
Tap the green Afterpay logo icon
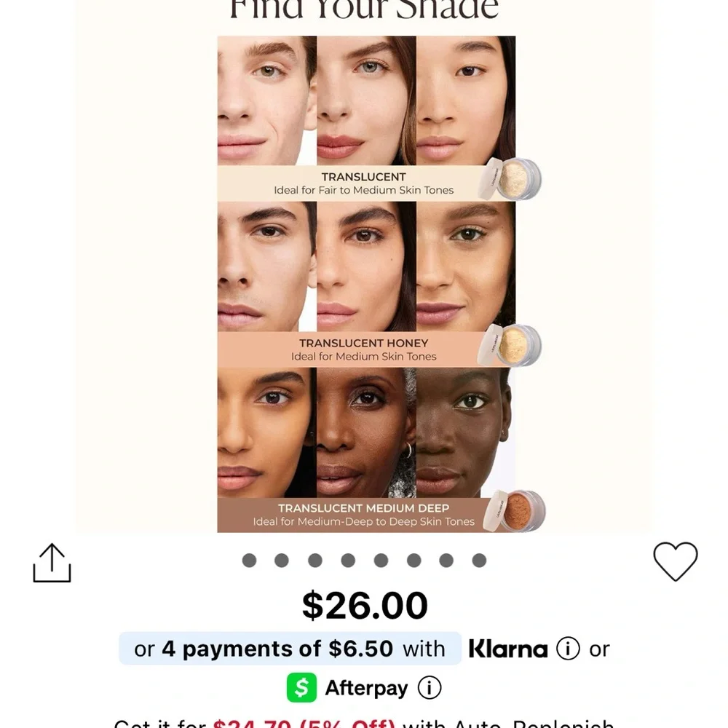301,687
